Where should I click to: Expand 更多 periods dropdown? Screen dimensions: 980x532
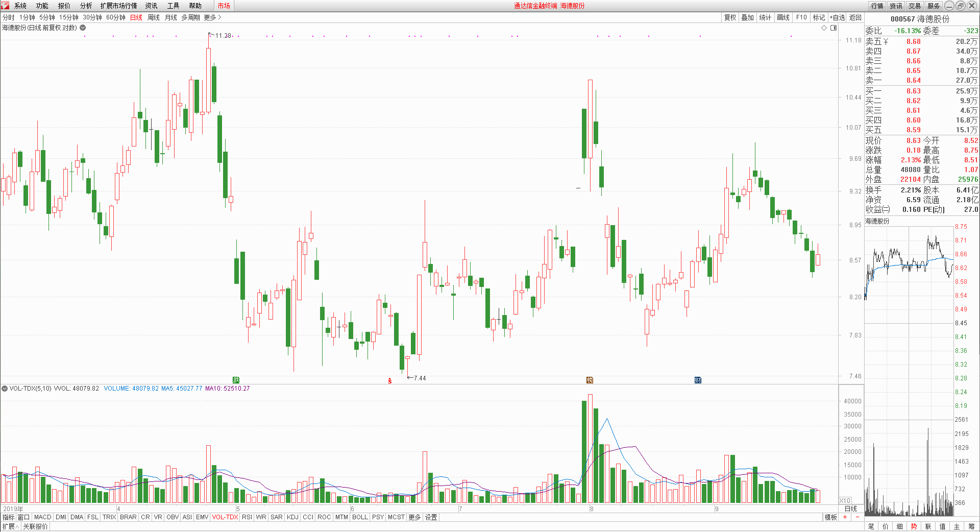[x=212, y=17]
